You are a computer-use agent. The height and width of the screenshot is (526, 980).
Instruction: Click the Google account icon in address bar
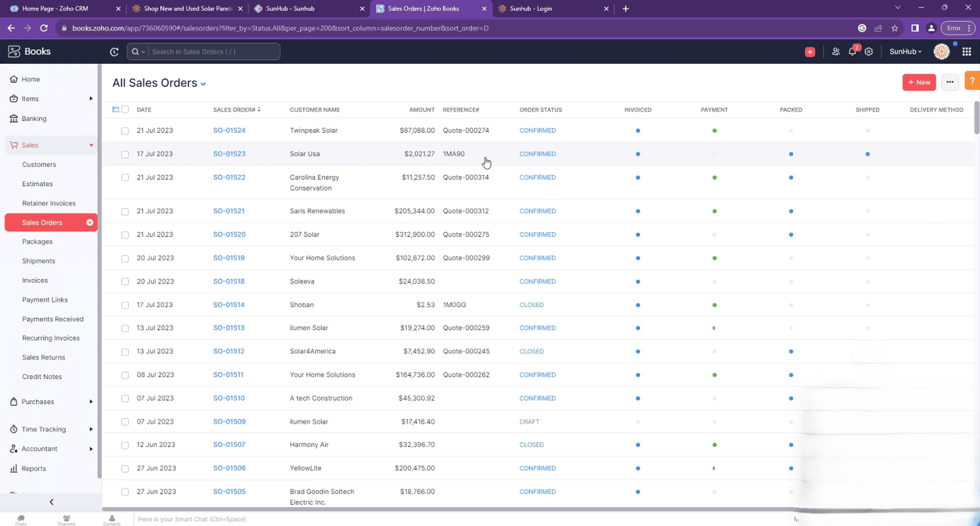tap(862, 28)
